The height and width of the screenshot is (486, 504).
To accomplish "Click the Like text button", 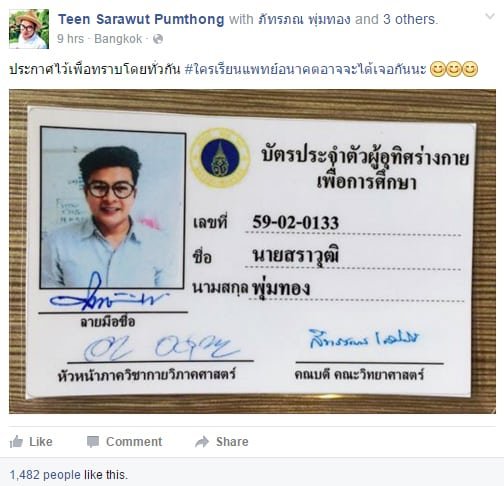I will tap(41, 442).
